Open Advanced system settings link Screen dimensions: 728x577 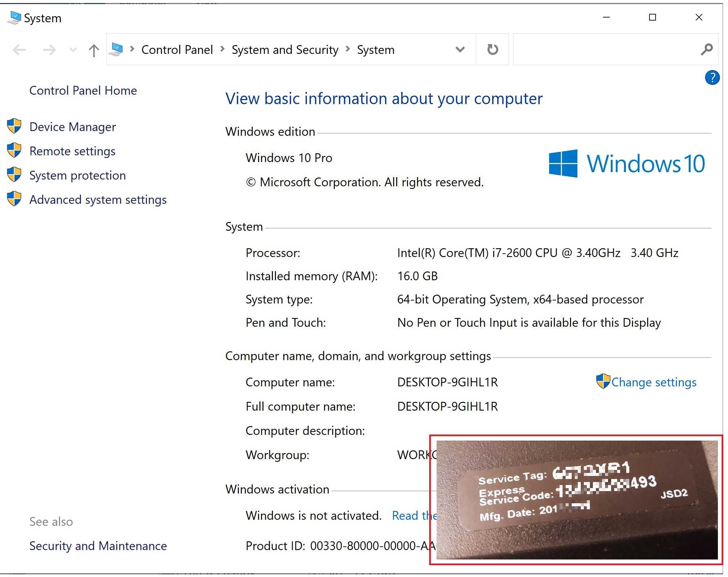click(98, 200)
